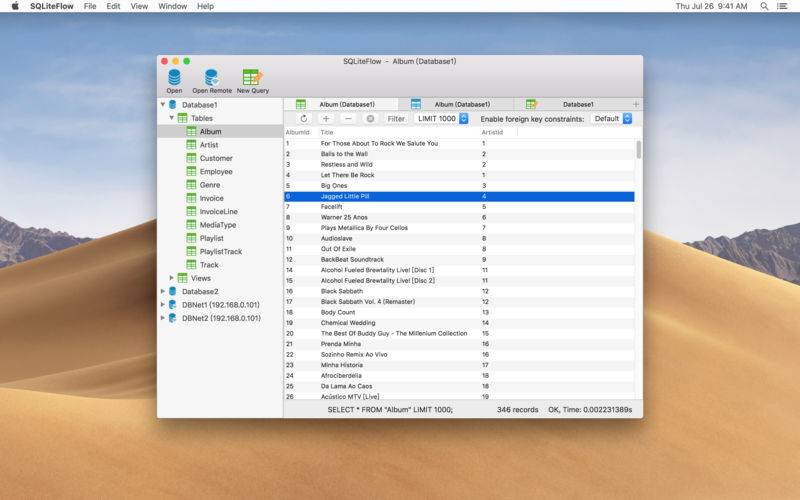Open Notification Center icon in menu bar
This screenshot has width=800, height=500.
[x=782, y=6]
